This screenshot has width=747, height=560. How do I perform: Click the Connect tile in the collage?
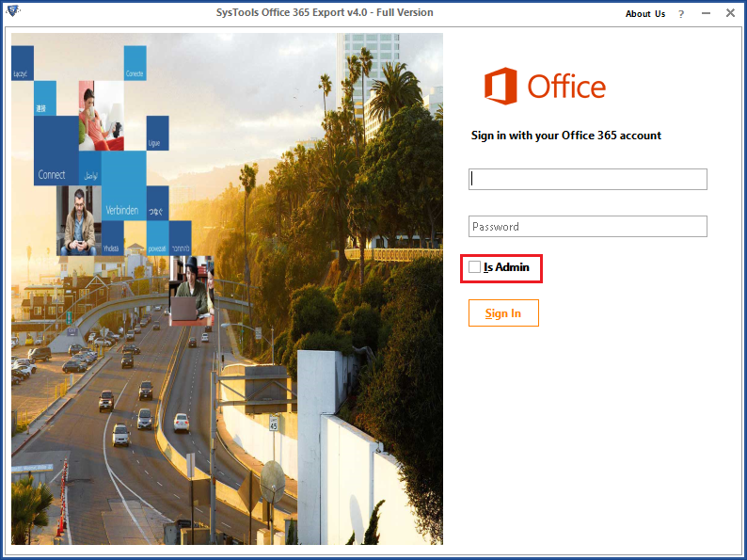[x=56, y=151]
